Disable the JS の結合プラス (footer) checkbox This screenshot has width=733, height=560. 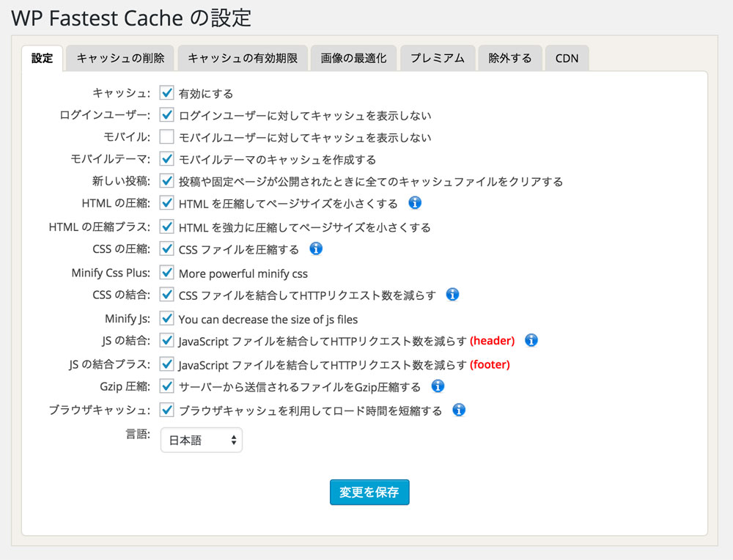point(166,364)
